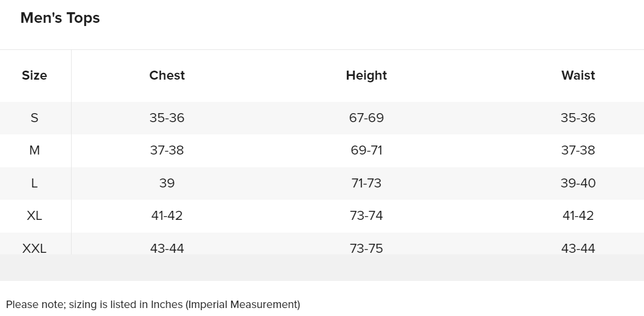Click chest value 39 for size L

coord(167,183)
